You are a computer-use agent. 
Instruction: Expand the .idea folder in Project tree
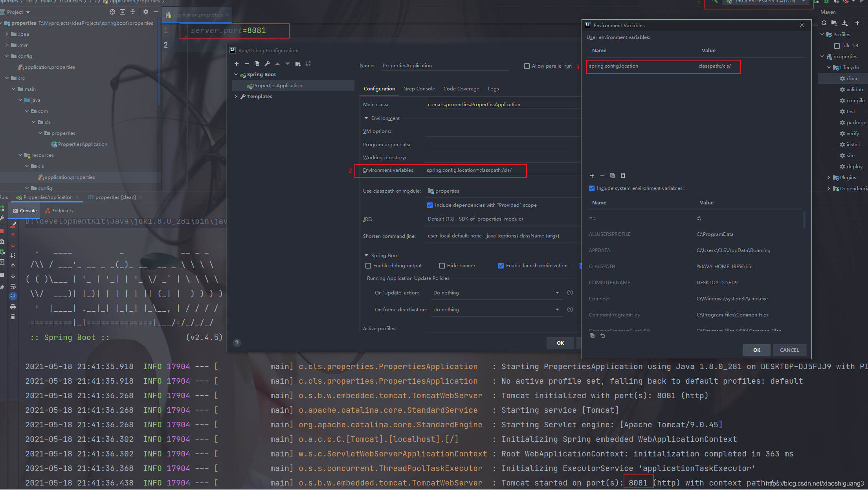coord(7,34)
